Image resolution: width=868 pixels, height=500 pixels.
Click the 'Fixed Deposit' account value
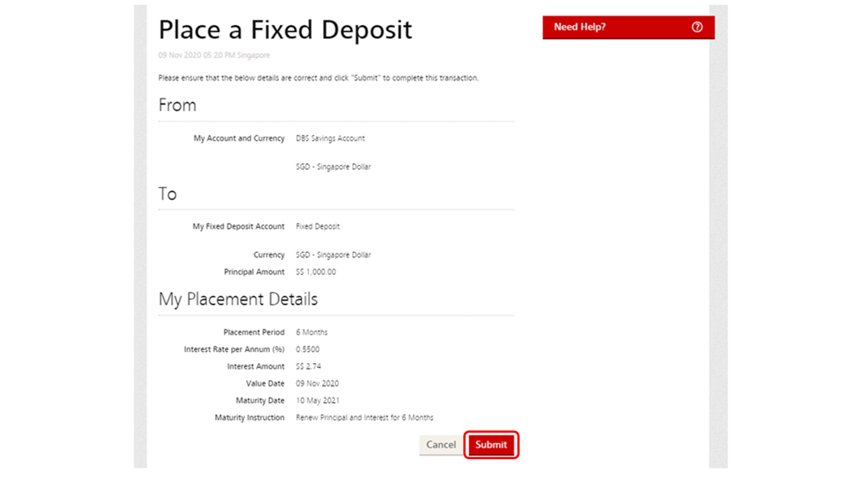click(318, 227)
